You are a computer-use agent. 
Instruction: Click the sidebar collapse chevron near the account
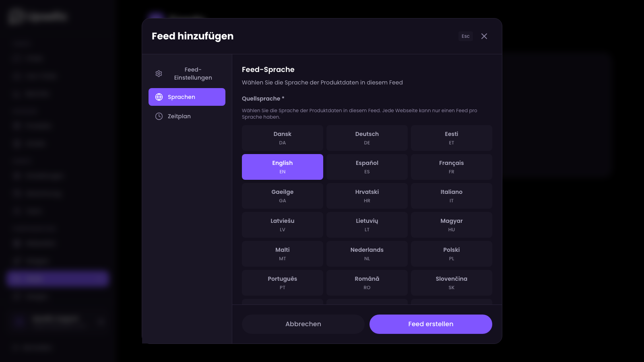point(101,321)
